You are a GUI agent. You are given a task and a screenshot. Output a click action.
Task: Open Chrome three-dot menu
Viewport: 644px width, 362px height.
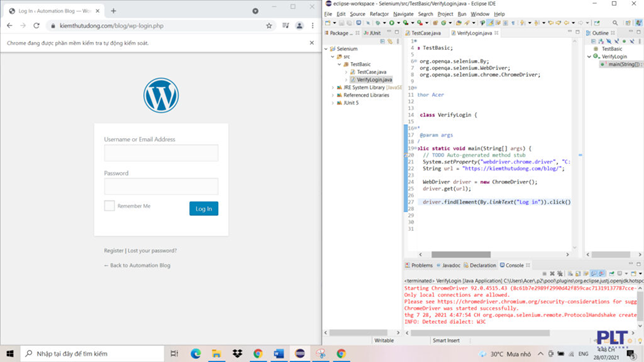click(x=313, y=25)
